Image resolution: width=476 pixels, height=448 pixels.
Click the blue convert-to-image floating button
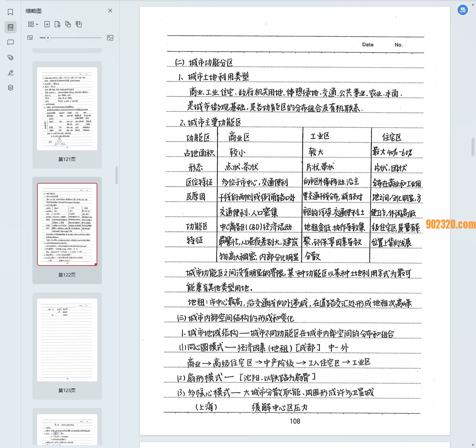point(463,10)
